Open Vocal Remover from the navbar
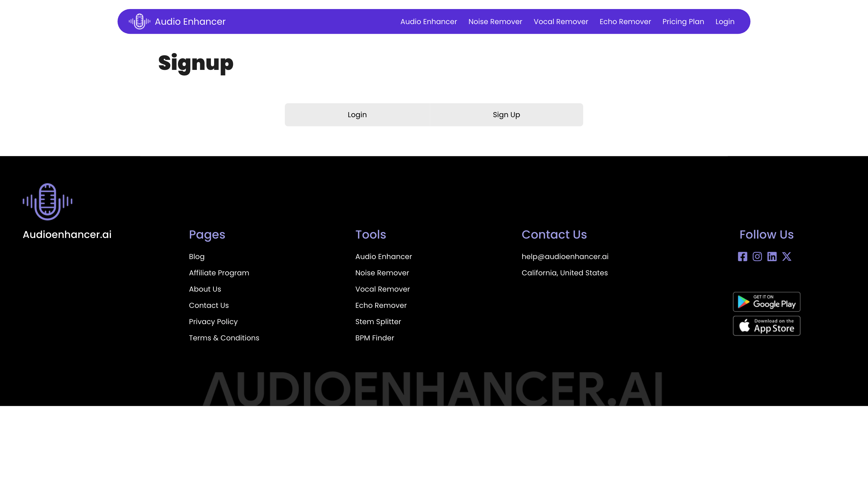 (x=561, y=21)
